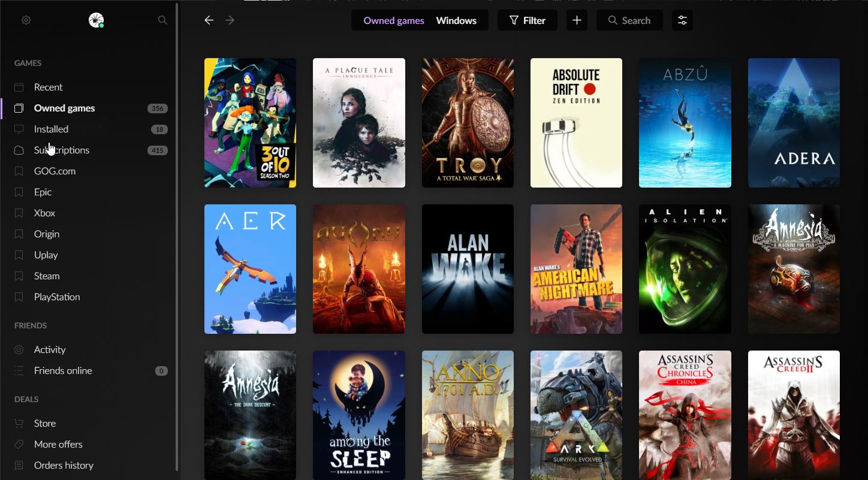The width and height of the screenshot is (868, 480).
Task: Open ARK Survival Evolved cover
Action: pyautogui.click(x=576, y=415)
